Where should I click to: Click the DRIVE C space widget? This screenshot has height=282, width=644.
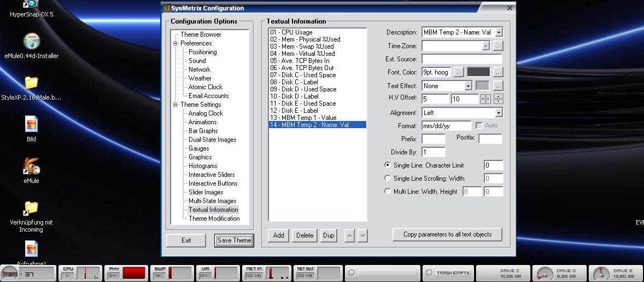click(504, 273)
